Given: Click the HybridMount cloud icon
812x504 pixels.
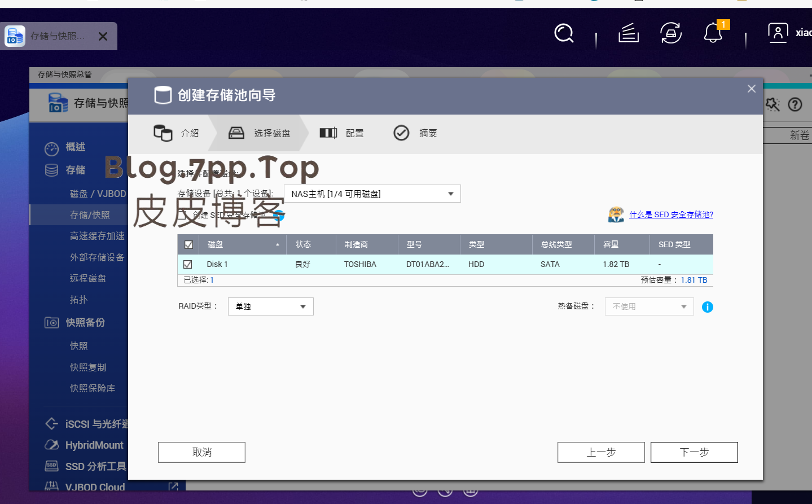Looking at the screenshot, I should pyautogui.click(x=51, y=445).
